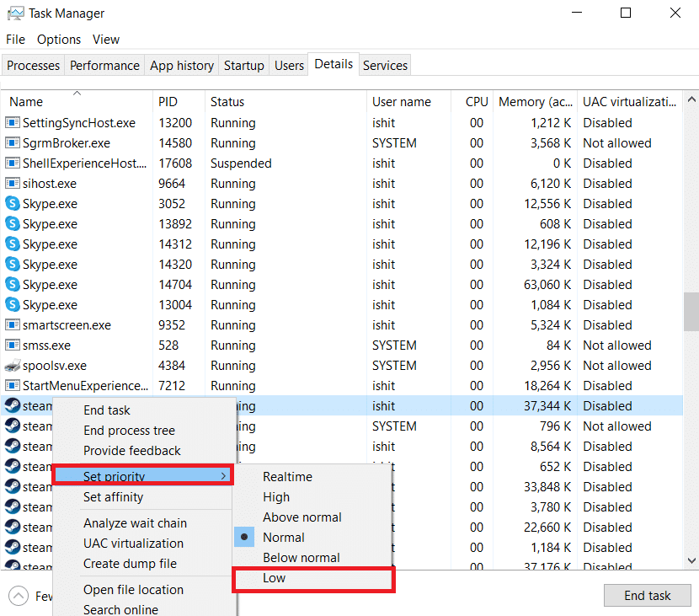Viewport: 699px width, 616px height.
Task: Click Skype icon for PID 14312
Action: (13, 244)
